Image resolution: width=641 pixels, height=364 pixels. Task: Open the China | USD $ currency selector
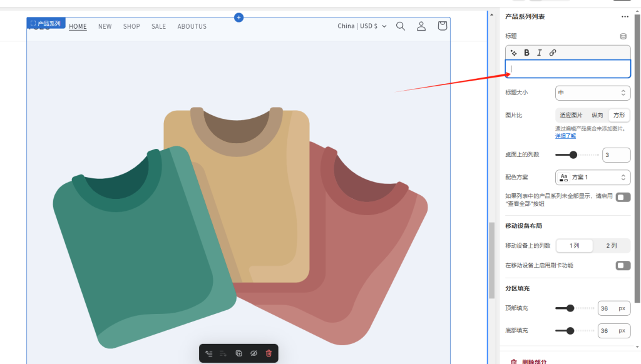coord(362,26)
